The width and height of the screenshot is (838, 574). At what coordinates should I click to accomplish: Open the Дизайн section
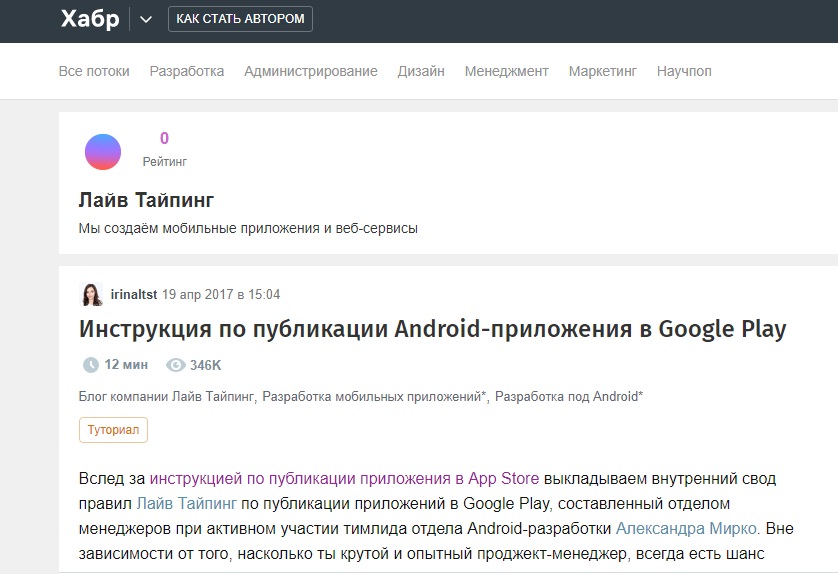tap(421, 71)
